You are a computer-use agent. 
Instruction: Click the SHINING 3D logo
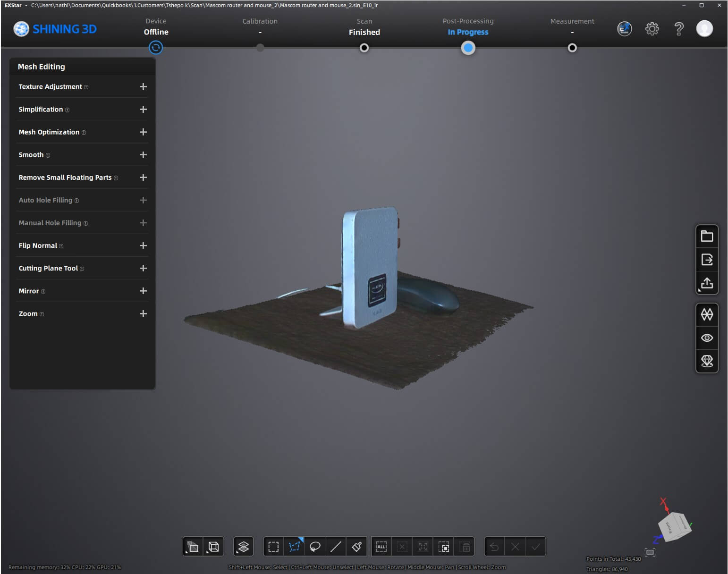[55, 29]
